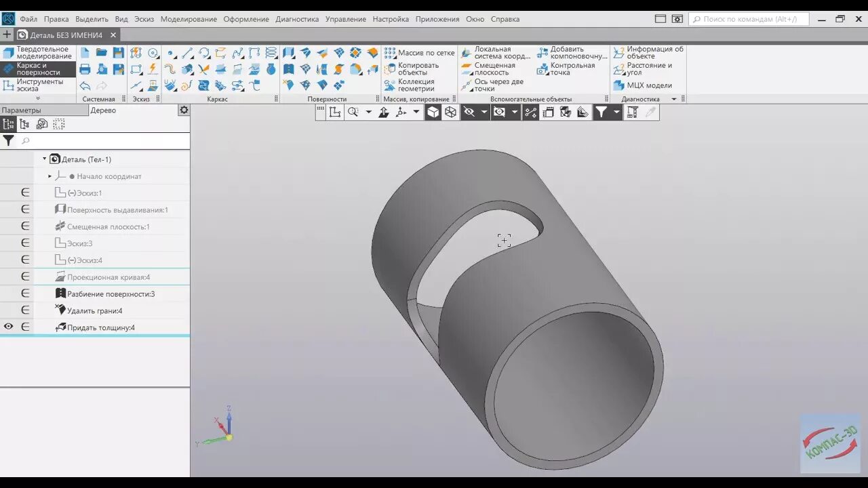Toggle inclusion mark for Удалить грани:4
Viewport: 868px width, 488px height.
click(25, 310)
